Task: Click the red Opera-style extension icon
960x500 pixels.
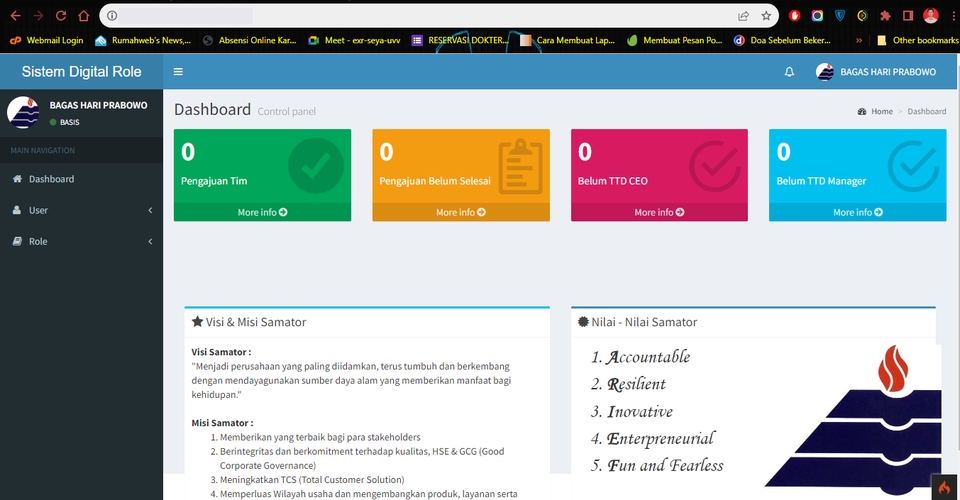Action: (x=794, y=16)
